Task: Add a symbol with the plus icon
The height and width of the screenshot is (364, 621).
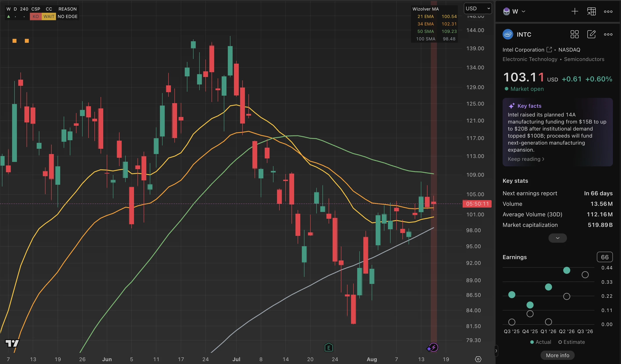Action: click(x=575, y=11)
